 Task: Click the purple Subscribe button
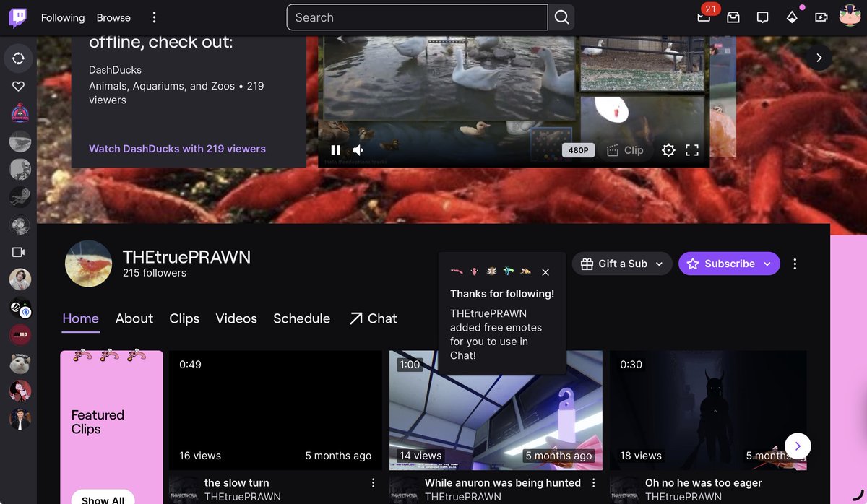[x=729, y=264]
